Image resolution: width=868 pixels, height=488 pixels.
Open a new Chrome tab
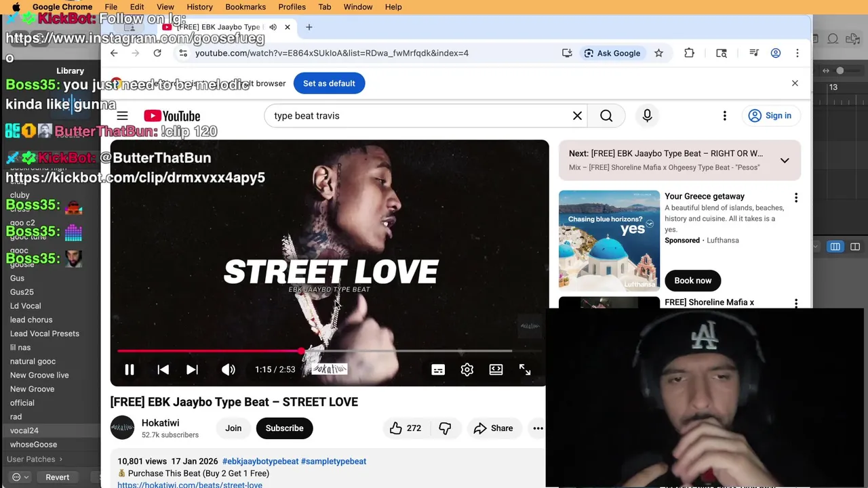click(309, 27)
